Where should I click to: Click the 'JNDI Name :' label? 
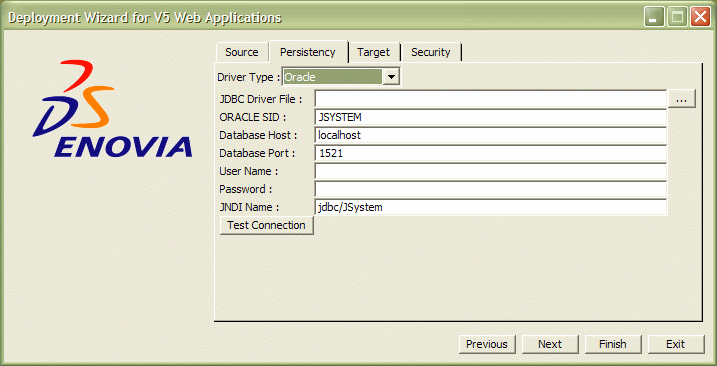pos(249,207)
